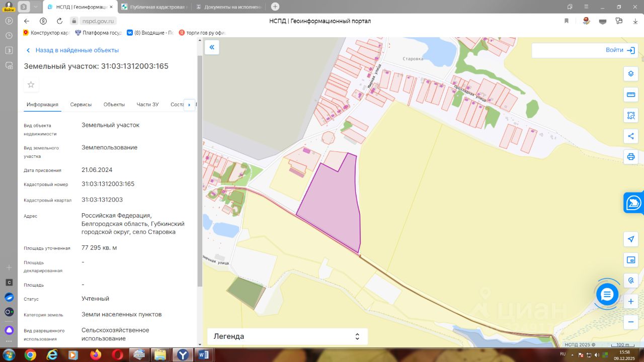Switch to the Информация tab
The height and width of the screenshot is (362, 644).
coord(42,105)
